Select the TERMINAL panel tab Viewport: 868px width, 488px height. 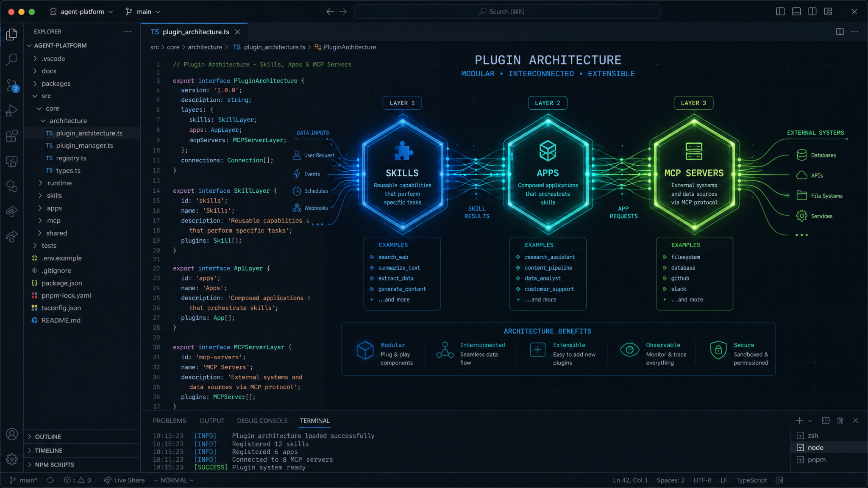[314, 421]
